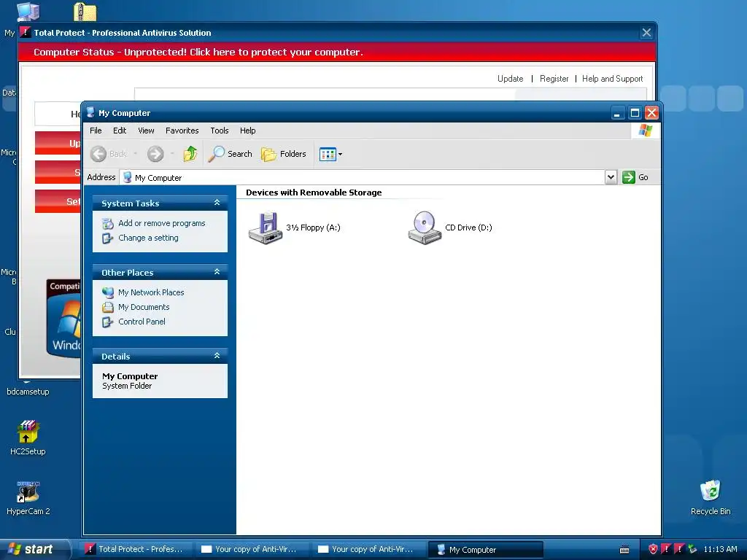Screen dimensions: 747x560
Task: Select the 3½ Floppy (A:) drive icon
Action: coord(266,228)
